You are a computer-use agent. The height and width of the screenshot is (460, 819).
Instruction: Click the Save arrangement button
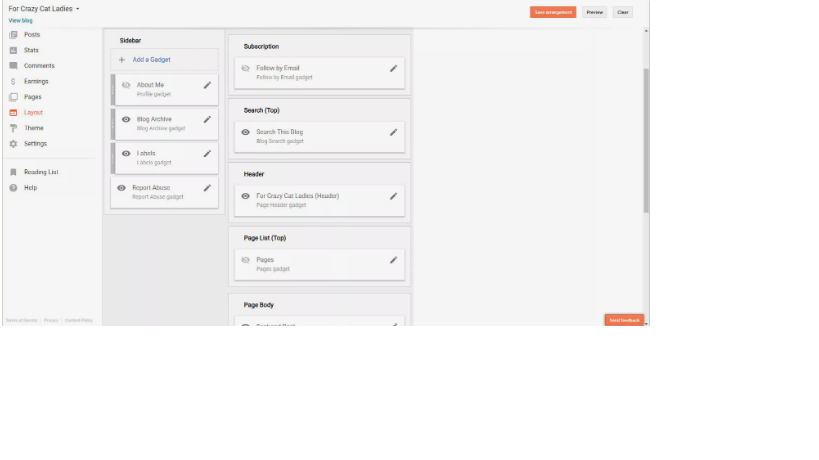point(553,13)
